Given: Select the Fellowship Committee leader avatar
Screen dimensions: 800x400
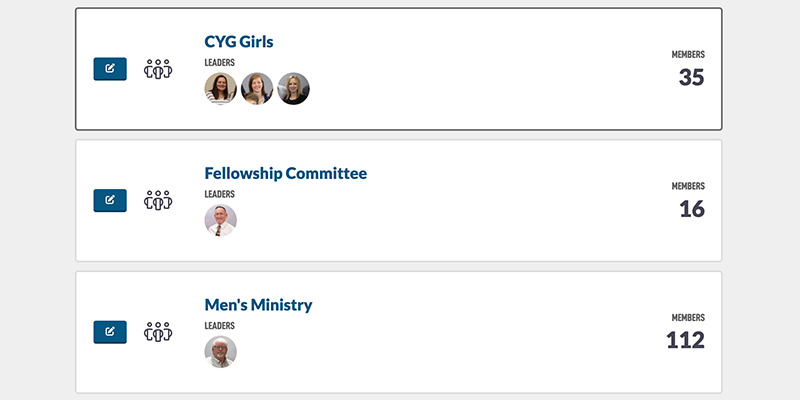Looking at the screenshot, I should click(220, 220).
